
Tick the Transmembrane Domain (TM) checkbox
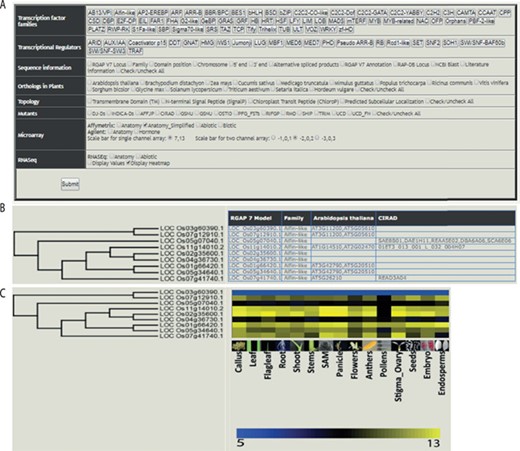[90, 101]
